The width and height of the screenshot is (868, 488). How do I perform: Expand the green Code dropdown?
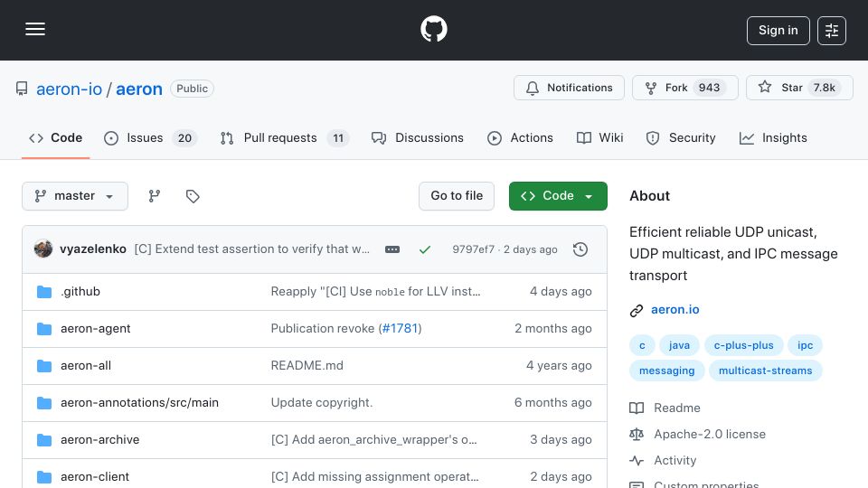tap(558, 196)
